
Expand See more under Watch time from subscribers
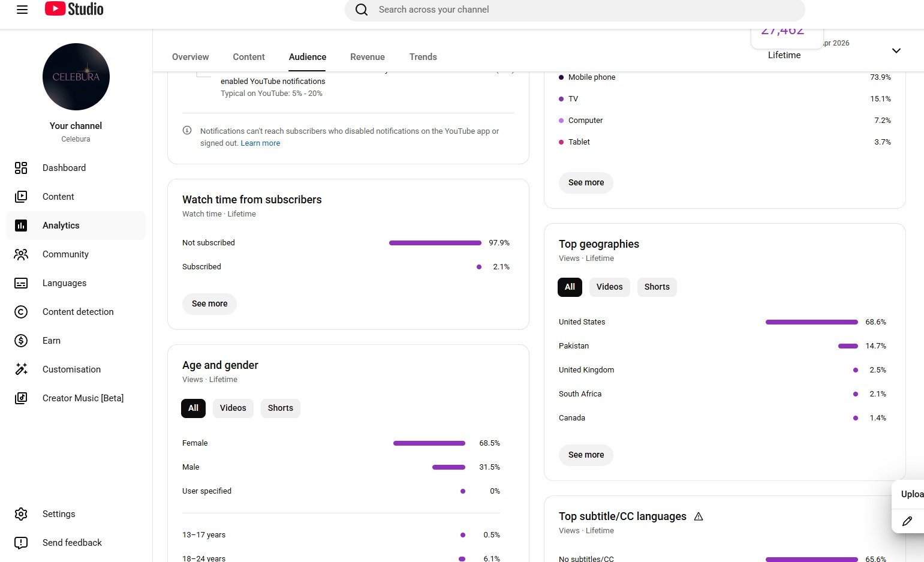click(209, 303)
